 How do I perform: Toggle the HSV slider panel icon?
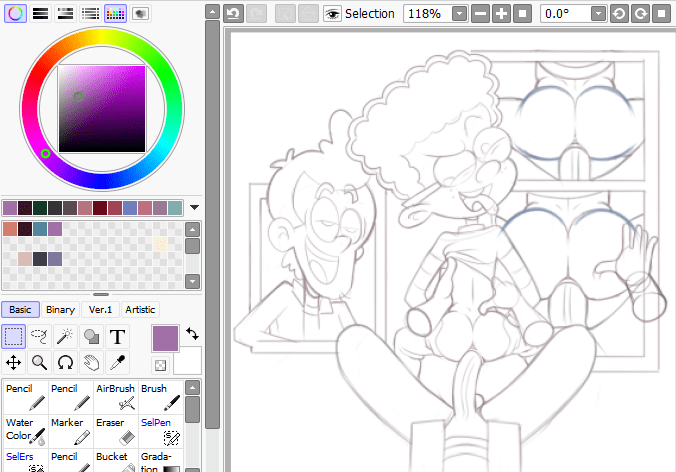click(65, 13)
